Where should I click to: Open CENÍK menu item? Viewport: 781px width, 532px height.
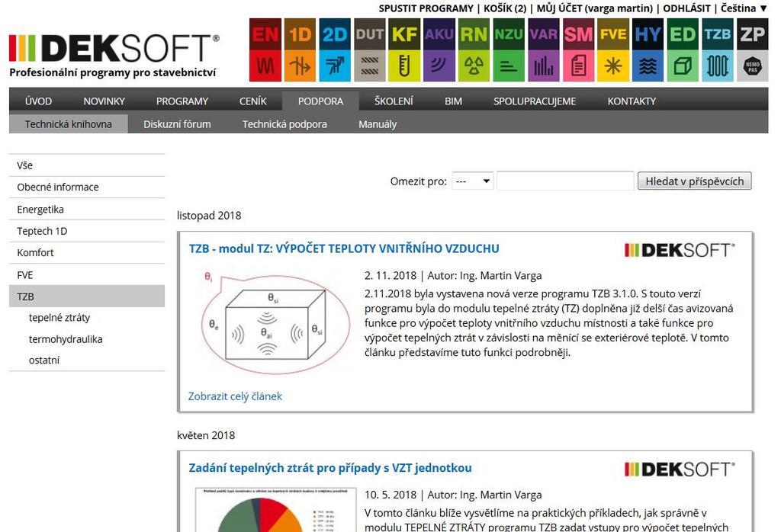click(253, 101)
